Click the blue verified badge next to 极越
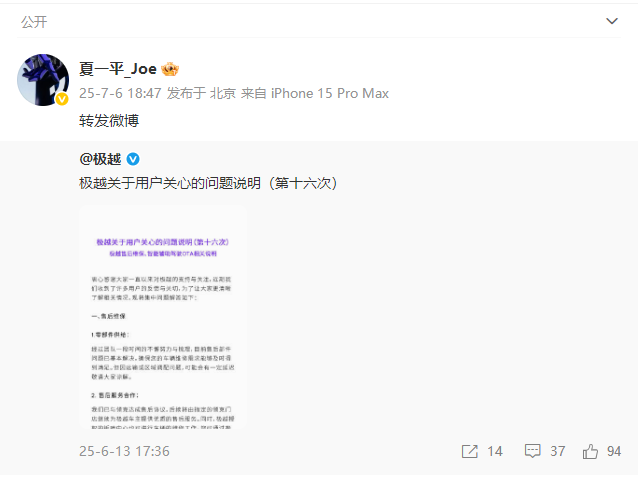 tap(133, 159)
